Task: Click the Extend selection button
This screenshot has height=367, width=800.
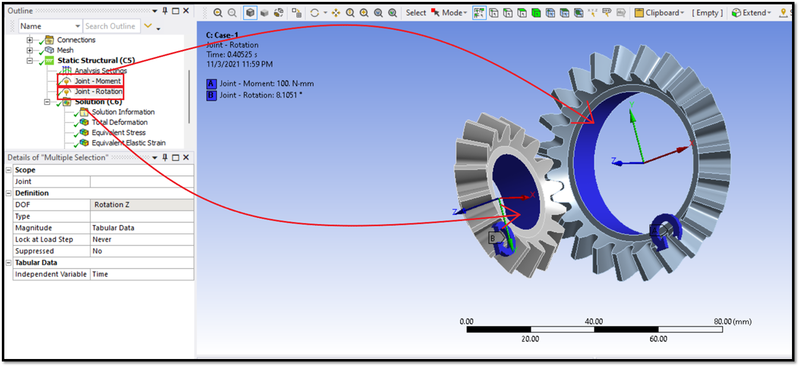Action: (x=751, y=13)
